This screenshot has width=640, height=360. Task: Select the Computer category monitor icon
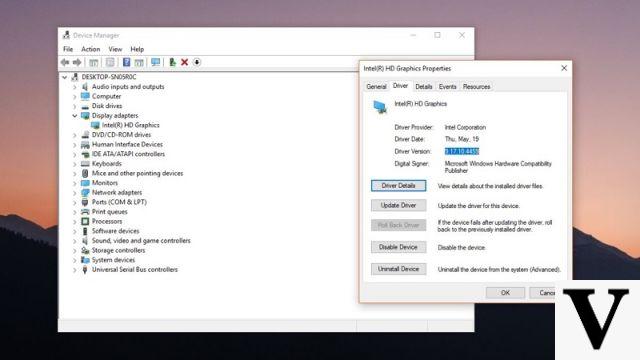[x=85, y=96]
